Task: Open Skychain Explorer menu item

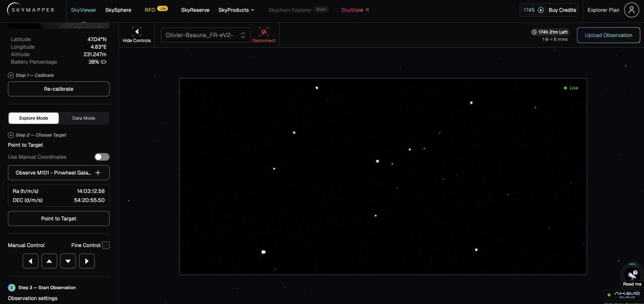Action: click(x=298, y=10)
